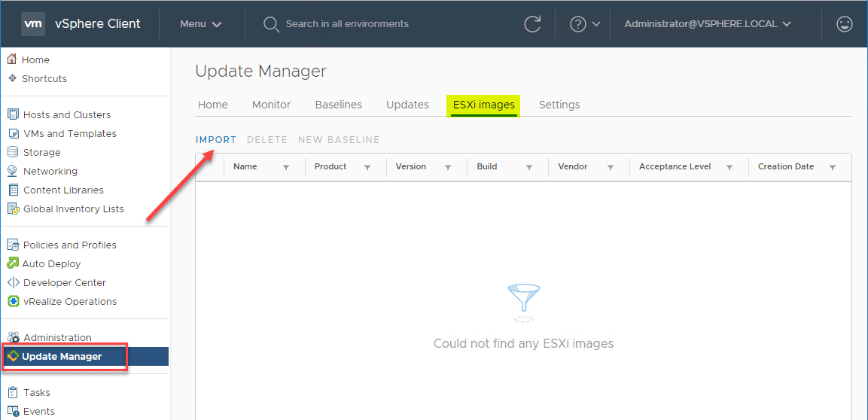
Task: Open the Vendor column filter
Action: tap(611, 168)
